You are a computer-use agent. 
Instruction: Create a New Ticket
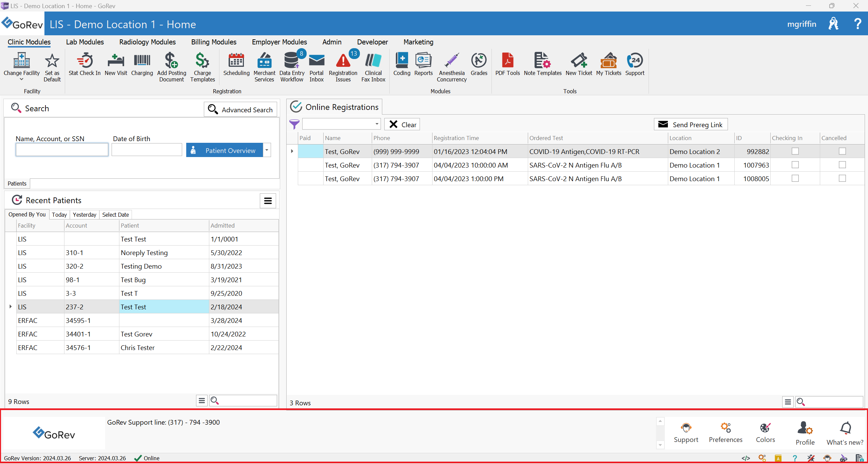point(579,64)
